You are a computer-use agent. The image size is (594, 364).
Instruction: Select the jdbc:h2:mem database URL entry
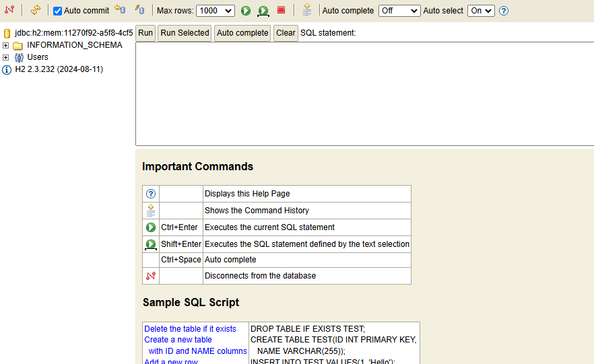[74, 33]
